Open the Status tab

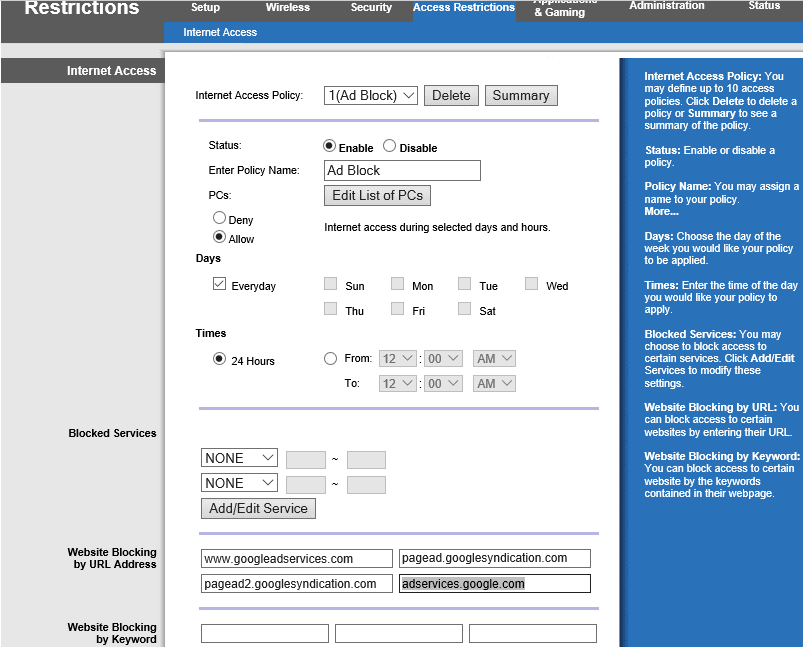[x=764, y=6]
